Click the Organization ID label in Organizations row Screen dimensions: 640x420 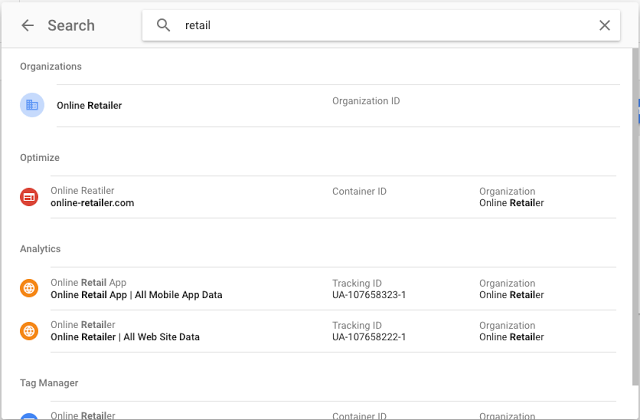pos(366,101)
